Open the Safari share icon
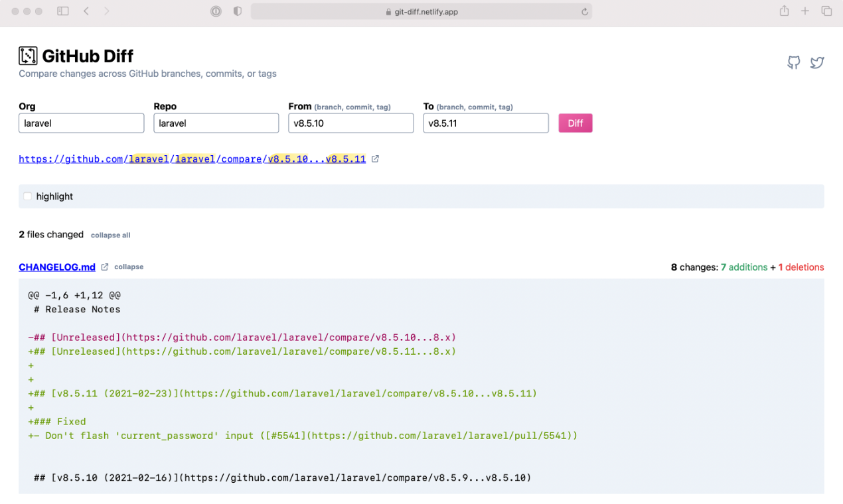The height and width of the screenshot is (504, 843). [x=784, y=11]
